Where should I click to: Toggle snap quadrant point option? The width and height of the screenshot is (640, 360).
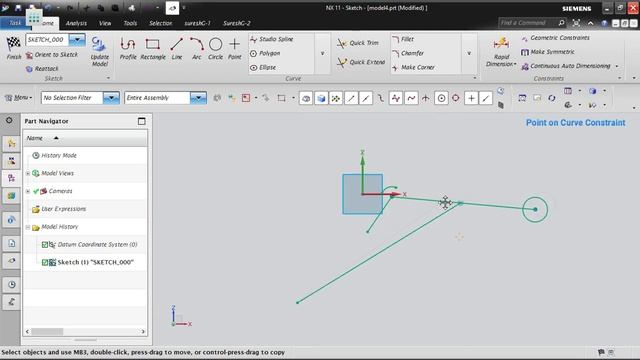coord(456,98)
